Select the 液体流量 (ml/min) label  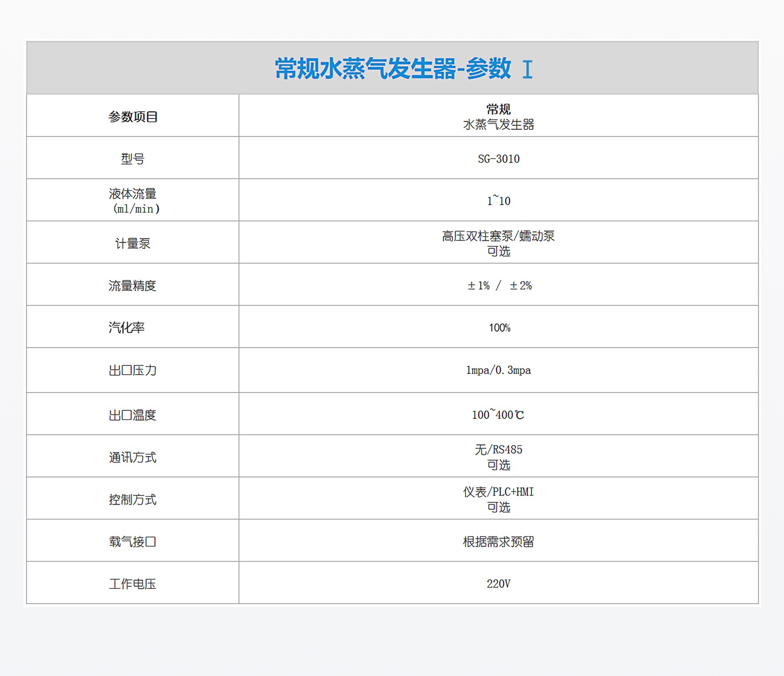click(133, 201)
